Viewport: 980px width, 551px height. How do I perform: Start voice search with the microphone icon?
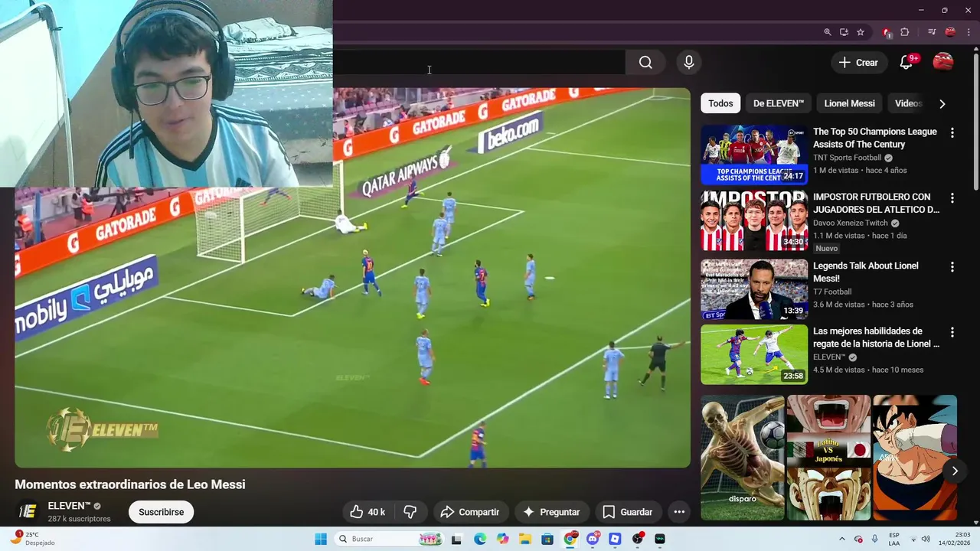point(689,63)
